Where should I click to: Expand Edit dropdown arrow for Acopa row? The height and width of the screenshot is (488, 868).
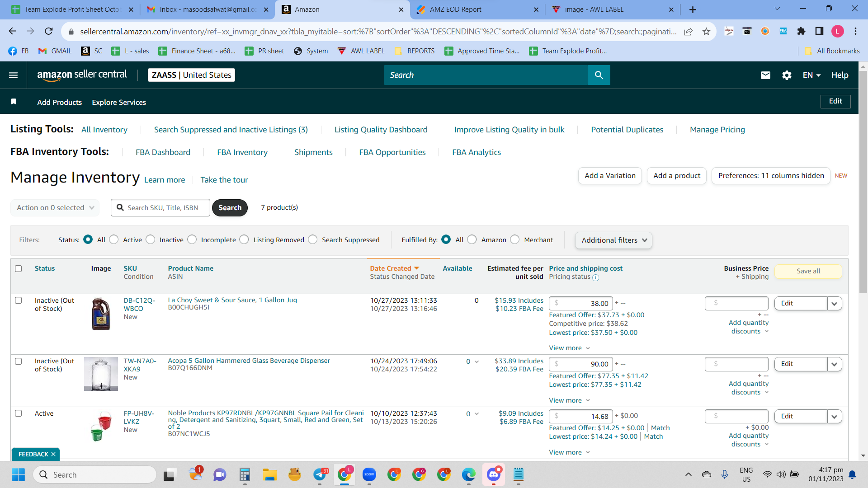[835, 364]
